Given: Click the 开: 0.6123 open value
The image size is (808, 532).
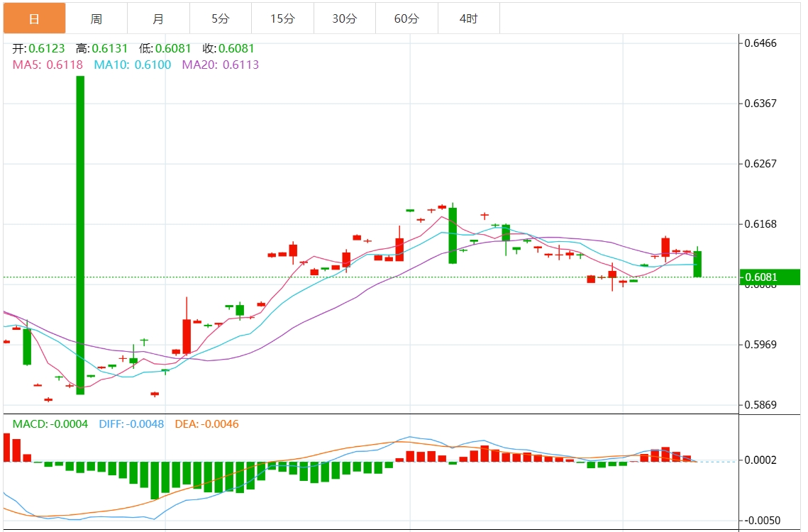Looking at the screenshot, I should 38,48.
